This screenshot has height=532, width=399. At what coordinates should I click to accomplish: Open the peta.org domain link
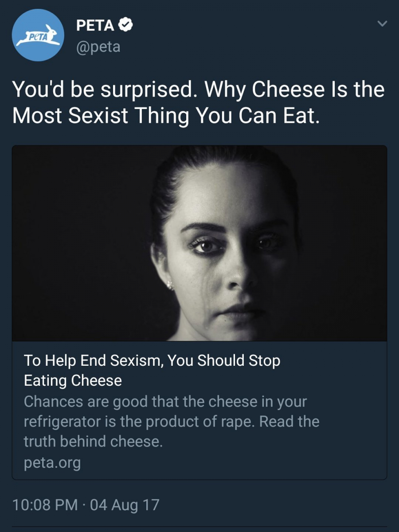click(x=52, y=463)
